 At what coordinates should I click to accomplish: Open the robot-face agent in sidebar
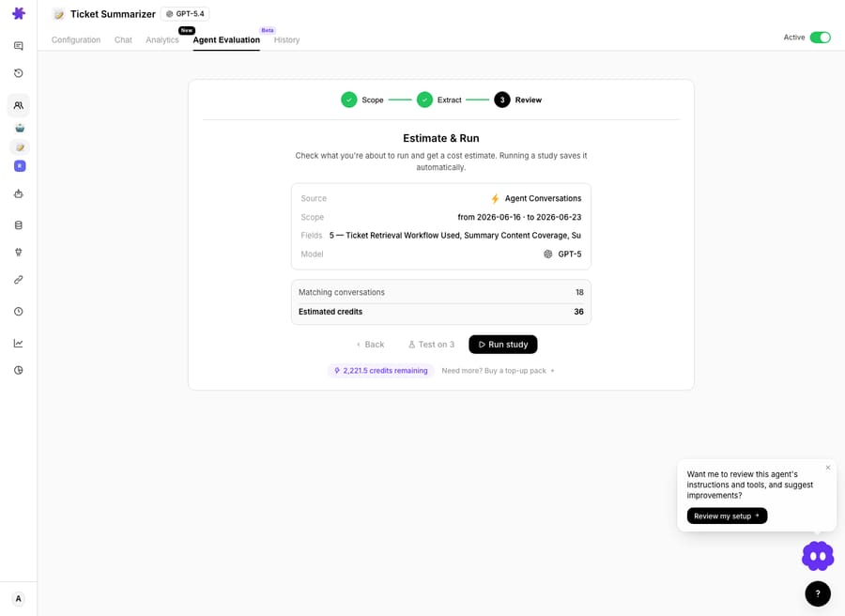(20, 129)
